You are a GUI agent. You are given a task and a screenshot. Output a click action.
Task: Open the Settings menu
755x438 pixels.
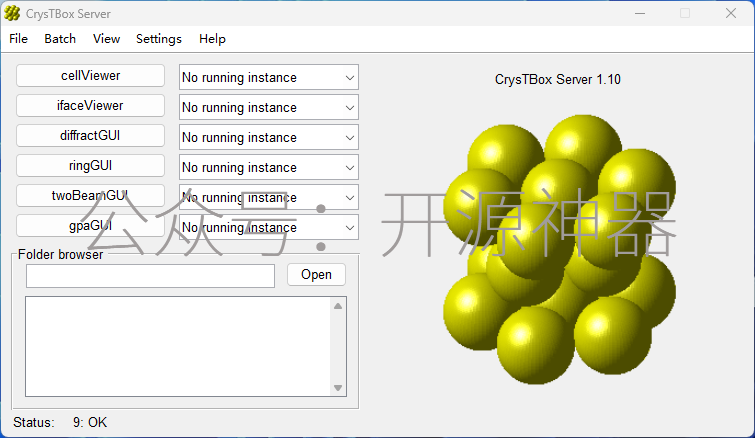click(x=159, y=39)
